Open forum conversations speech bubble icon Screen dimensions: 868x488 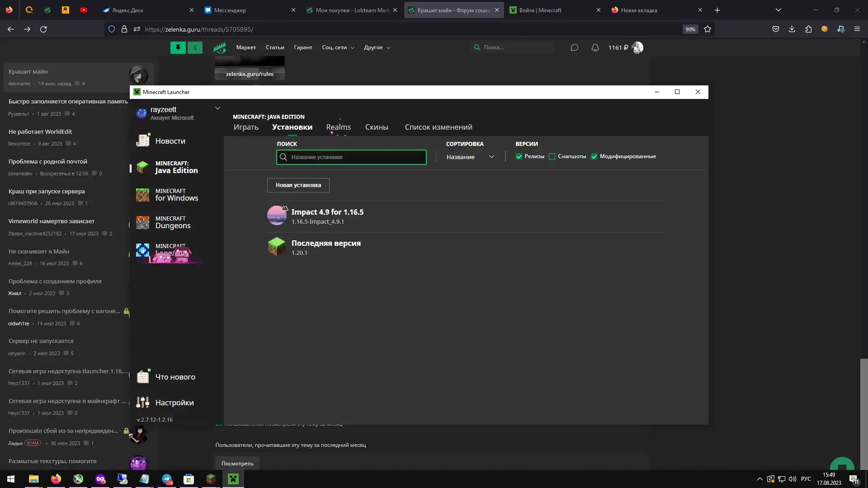[x=574, y=47]
